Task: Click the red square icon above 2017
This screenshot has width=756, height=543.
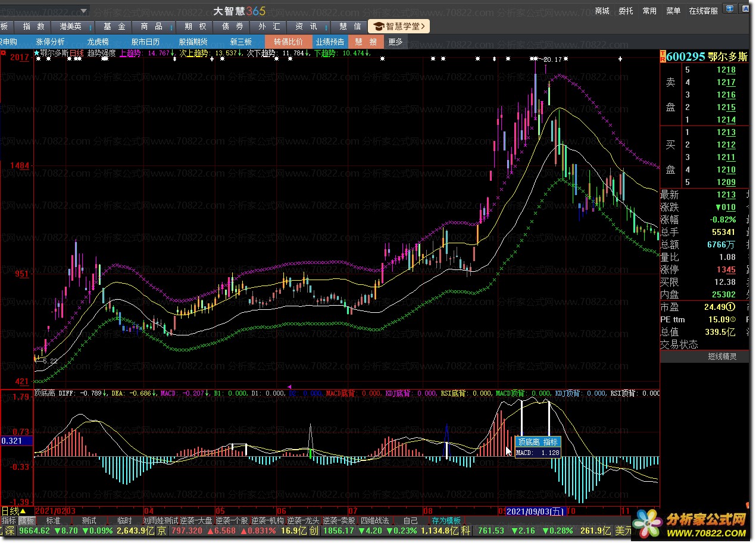Action: click(4, 52)
